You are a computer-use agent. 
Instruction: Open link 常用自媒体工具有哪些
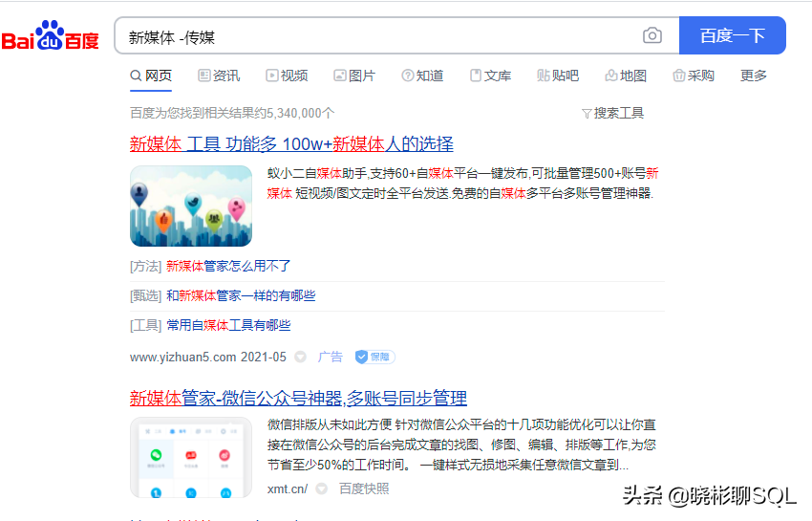(x=228, y=325)
